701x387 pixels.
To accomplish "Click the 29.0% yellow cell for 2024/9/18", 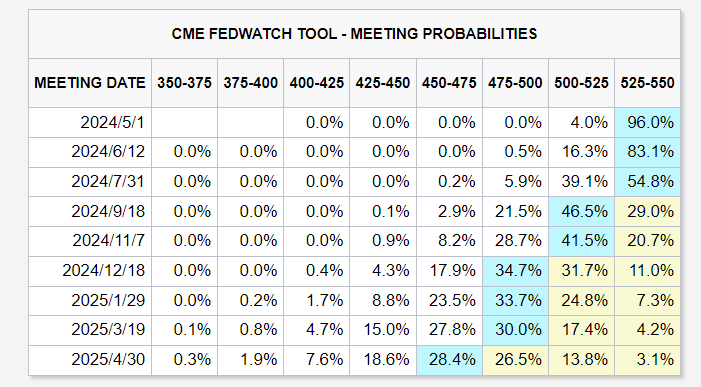I will pyautogui.click(x=647, y=211).
